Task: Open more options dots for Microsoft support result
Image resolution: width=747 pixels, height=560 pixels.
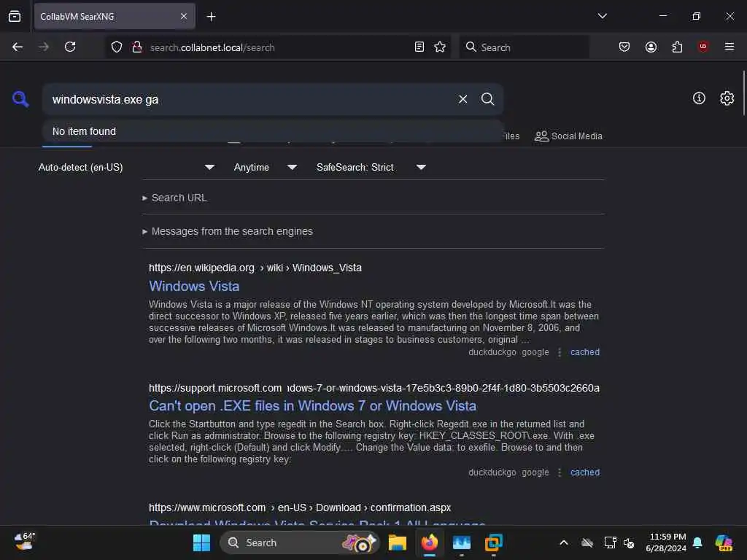Action: point(560,472)
